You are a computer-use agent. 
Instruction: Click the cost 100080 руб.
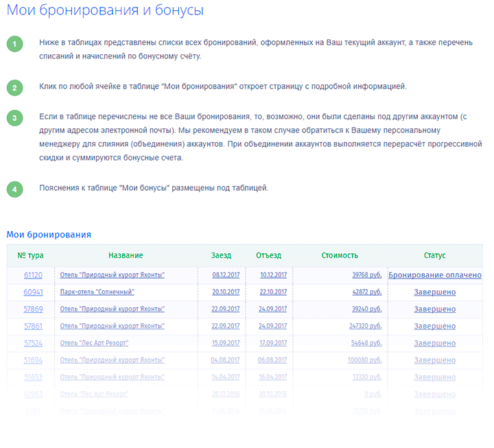click(365, 360)
